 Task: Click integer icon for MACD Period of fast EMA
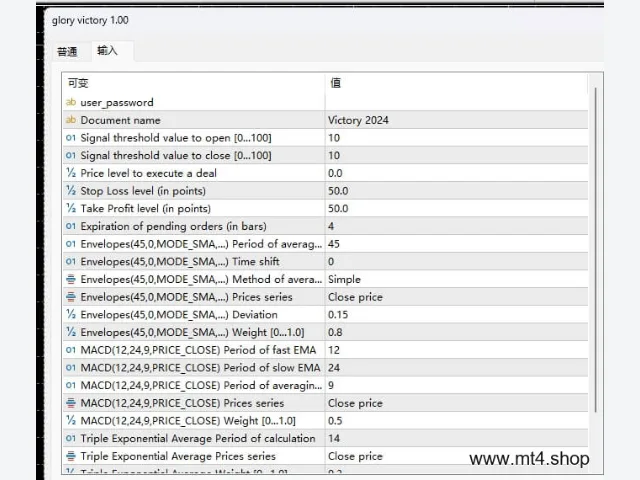(x=71, y=350)
